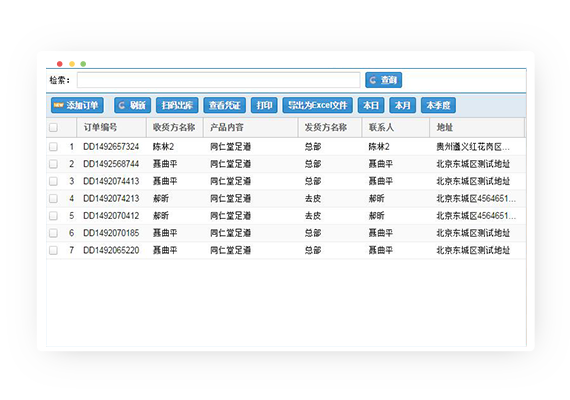
Task: Focus the 检索 search input field
Action: (218, 80)
